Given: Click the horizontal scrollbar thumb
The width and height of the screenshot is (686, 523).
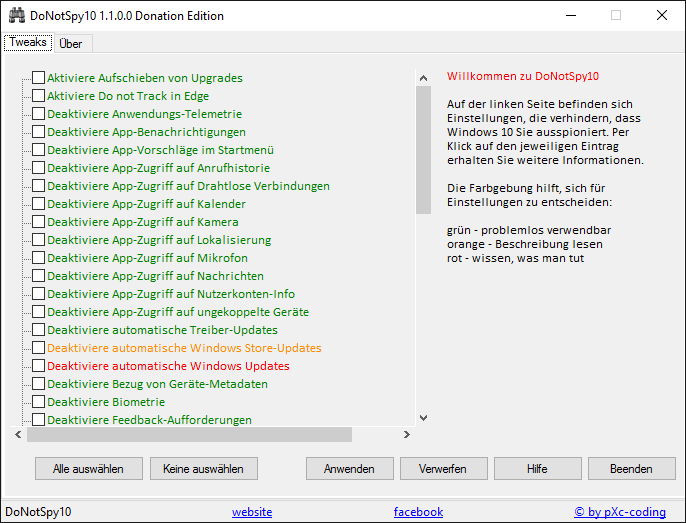Looking at the screenshot, I should (189, 434).
